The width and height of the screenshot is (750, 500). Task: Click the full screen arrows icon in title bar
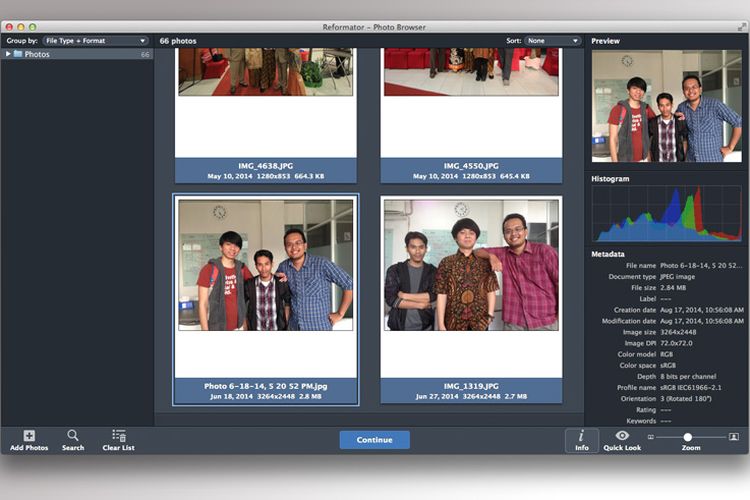tap(742, 27)
